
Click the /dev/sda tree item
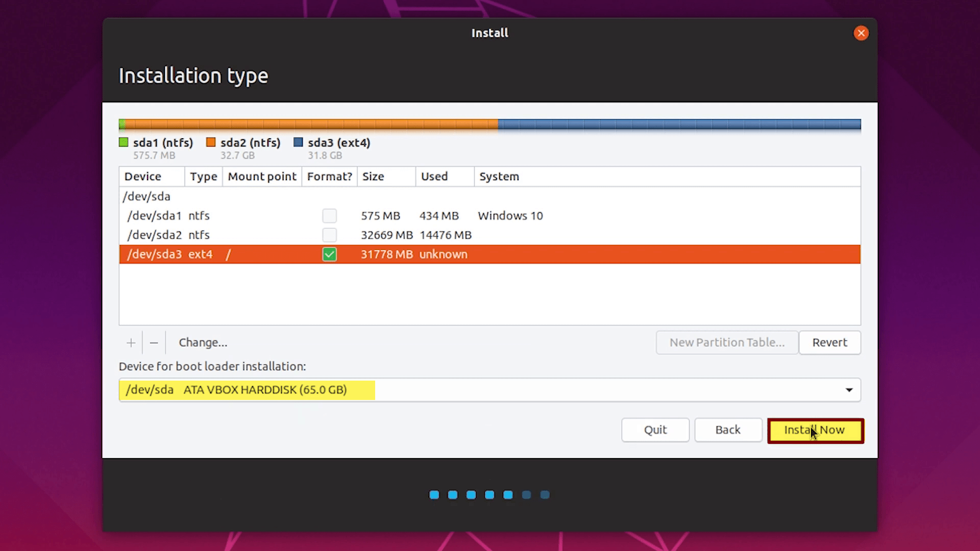click(146, 196)
